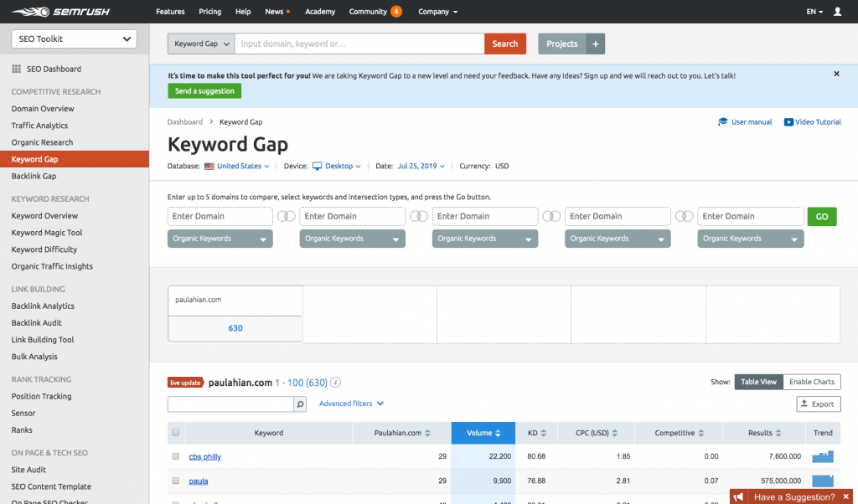Check the cbs philly row checkbox
This screenshot has width=858, height=504.
pyautogui.click(x=176, y=456)
